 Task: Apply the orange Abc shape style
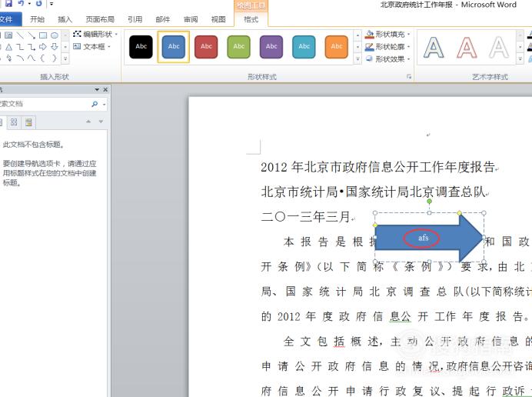click(336, 46)
